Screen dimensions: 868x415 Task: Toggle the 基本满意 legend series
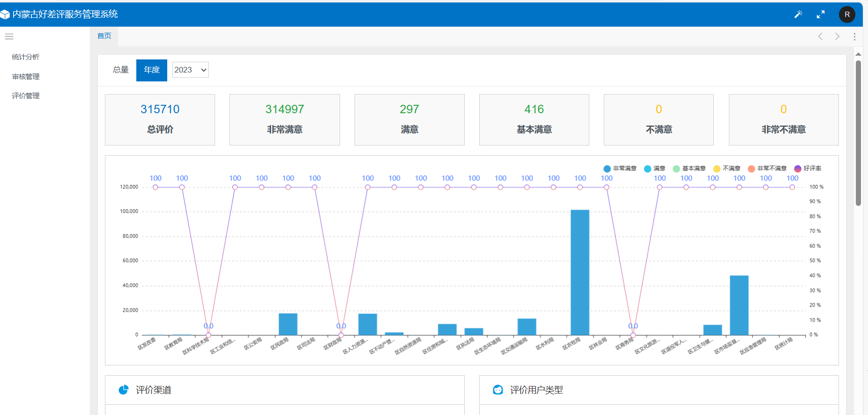coord(689,168)
